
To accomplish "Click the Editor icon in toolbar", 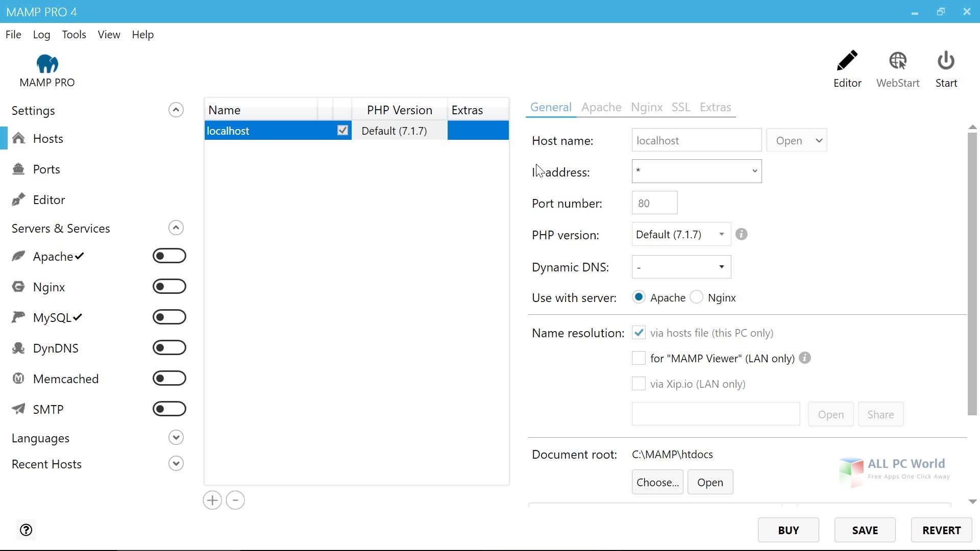I will [x=847, y=67].
